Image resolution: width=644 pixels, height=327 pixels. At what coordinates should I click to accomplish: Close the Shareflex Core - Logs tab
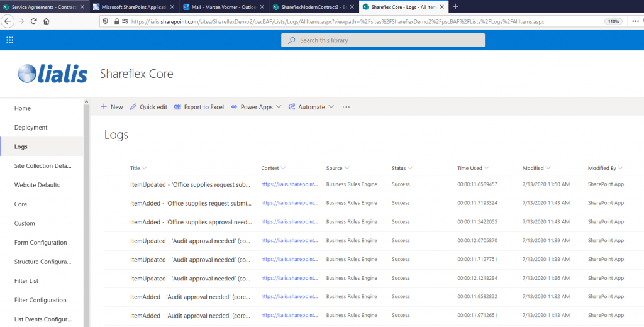(x=442, y=6)
